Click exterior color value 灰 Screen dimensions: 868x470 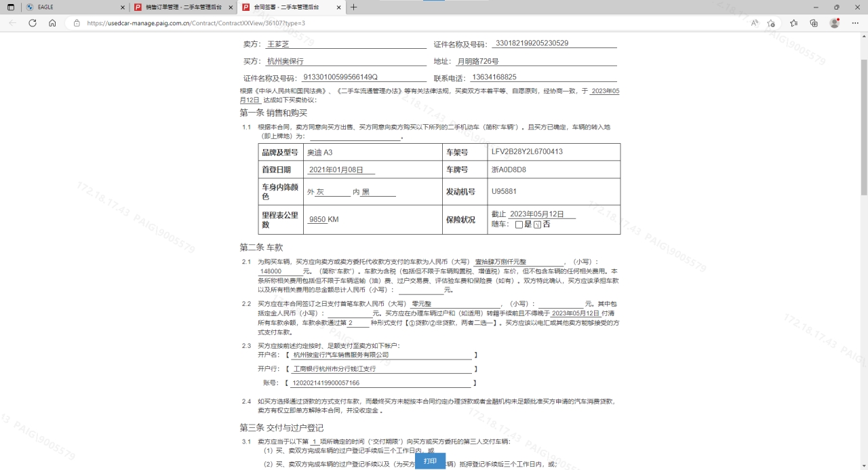coord(320,192)
